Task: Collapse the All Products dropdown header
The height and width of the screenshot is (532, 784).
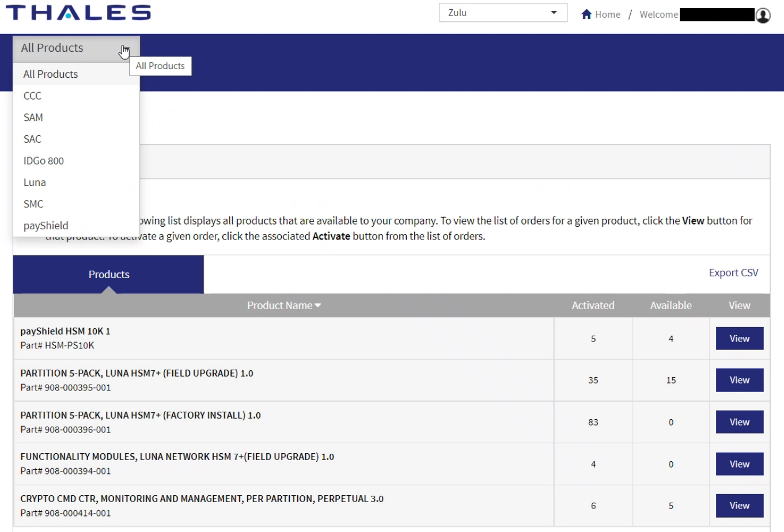Action: (76, 48)
